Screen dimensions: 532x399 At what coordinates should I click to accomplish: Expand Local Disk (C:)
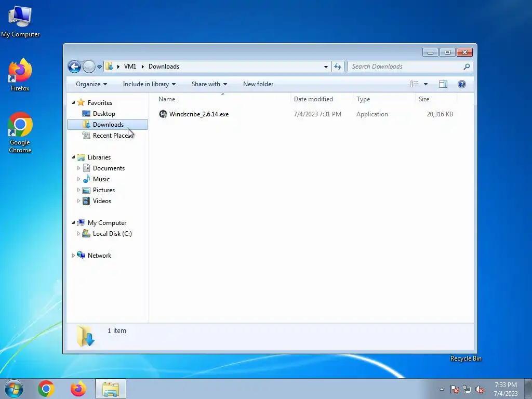[x=79, y=233]
